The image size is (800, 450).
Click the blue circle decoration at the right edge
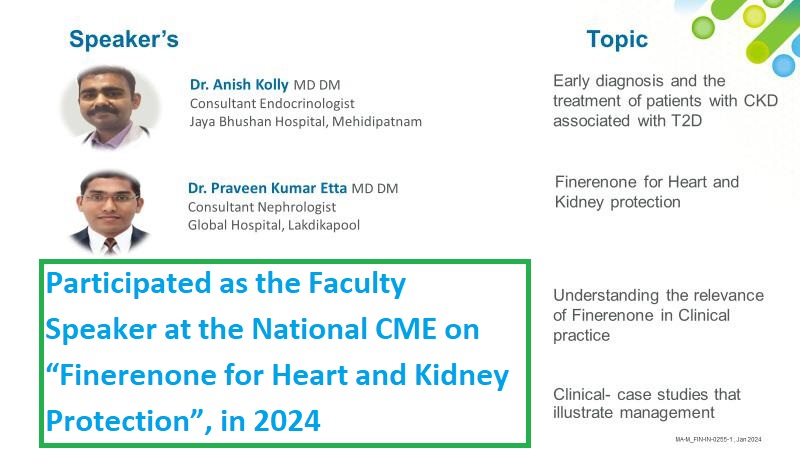[783, 65]
